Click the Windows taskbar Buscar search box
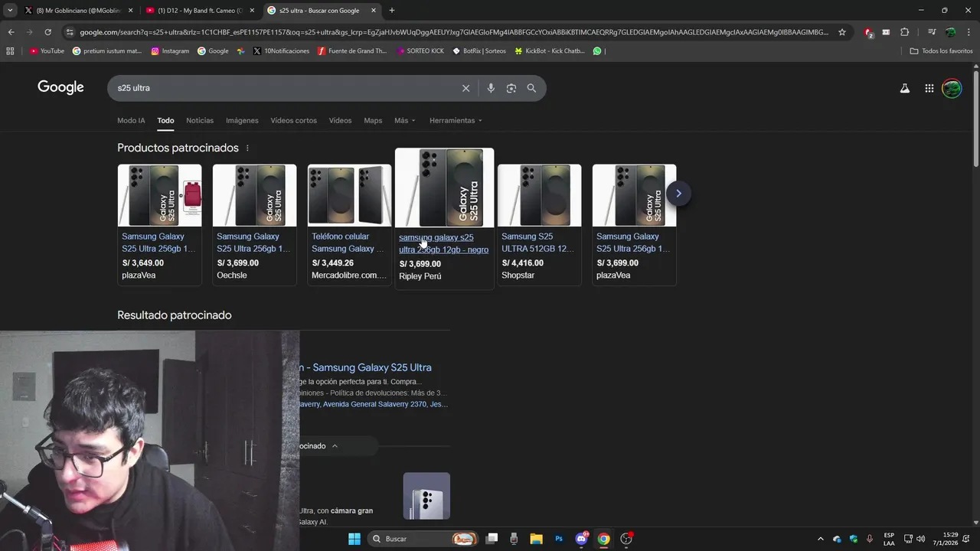 (423, 539)
